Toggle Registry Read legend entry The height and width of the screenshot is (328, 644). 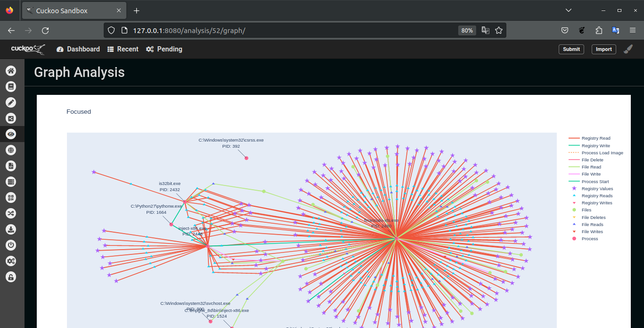point(590,138)
